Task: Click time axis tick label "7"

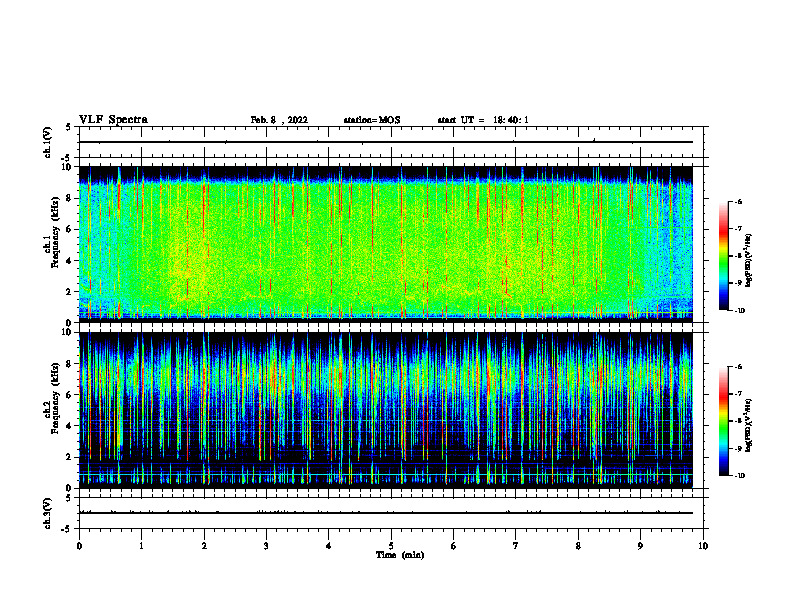Action: 516,546
